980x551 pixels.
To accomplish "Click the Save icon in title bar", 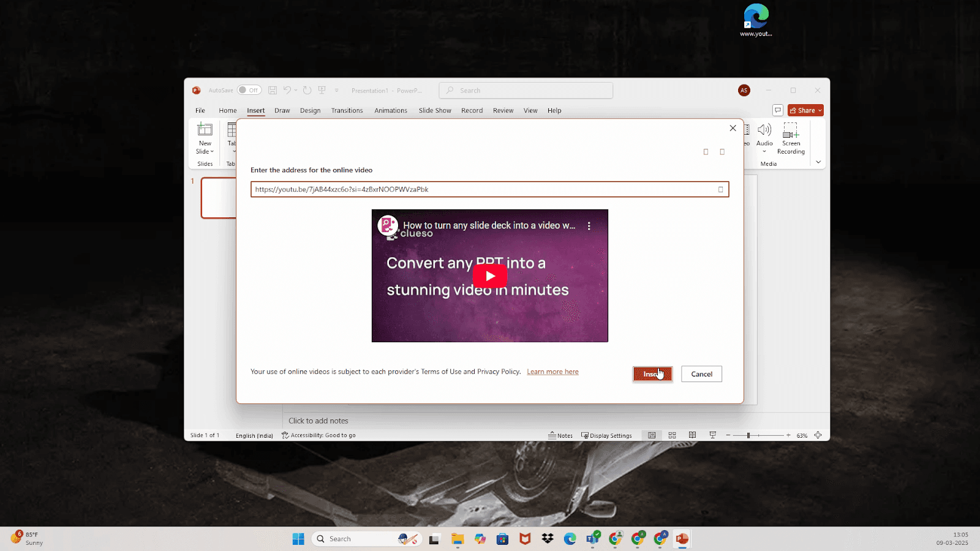I will (273, 90).
